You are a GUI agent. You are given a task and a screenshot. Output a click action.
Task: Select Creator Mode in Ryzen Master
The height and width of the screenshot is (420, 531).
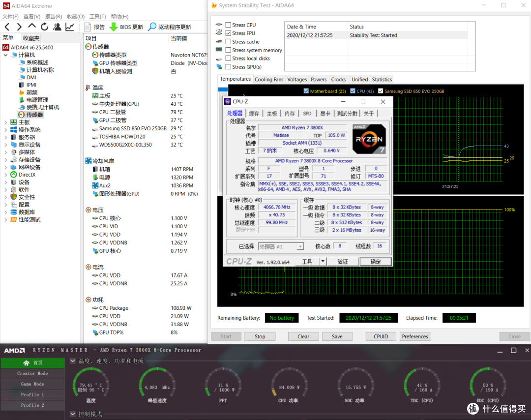point(32,373)
